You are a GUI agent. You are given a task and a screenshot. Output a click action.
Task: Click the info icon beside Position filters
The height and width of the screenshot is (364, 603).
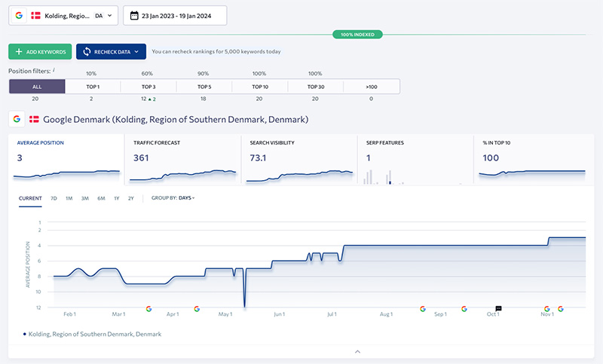54,70
